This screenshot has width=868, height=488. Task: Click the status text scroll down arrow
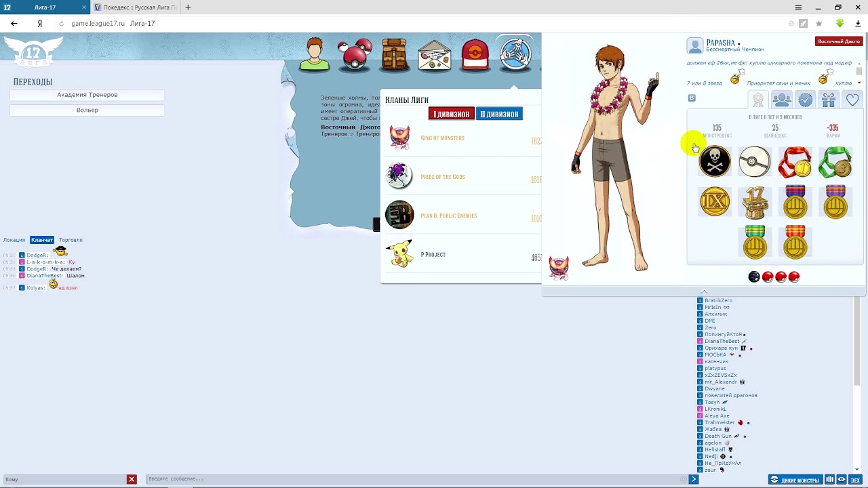pos(859,83)
